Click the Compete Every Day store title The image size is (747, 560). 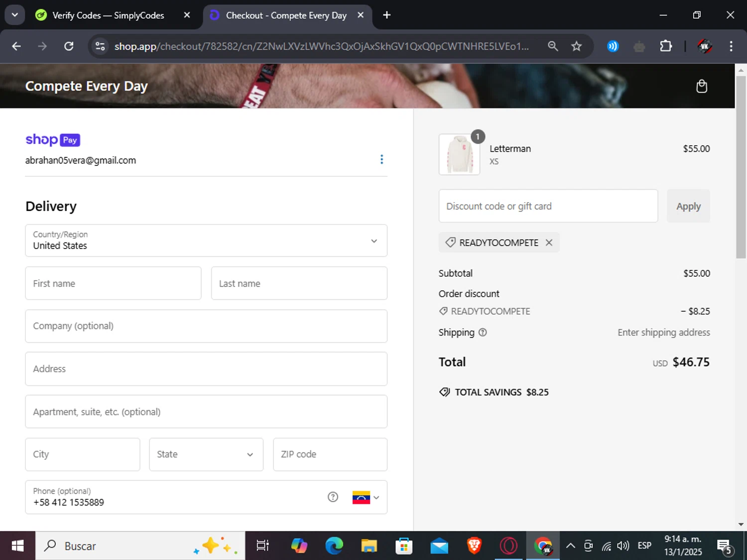tap(86, 86)
